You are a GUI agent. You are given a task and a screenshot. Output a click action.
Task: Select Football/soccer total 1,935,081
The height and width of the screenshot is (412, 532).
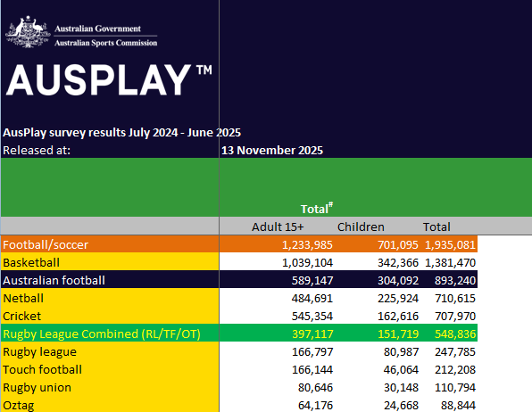point(450,245)
